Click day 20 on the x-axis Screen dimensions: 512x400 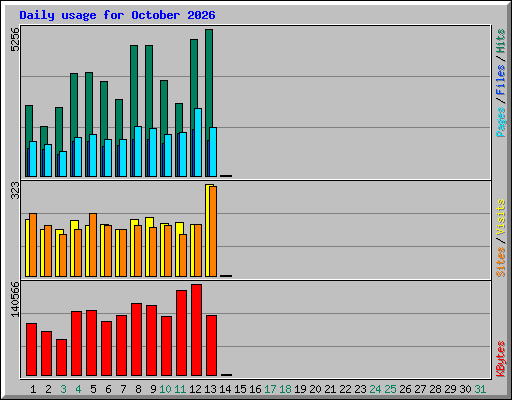[x=315, y=389]
